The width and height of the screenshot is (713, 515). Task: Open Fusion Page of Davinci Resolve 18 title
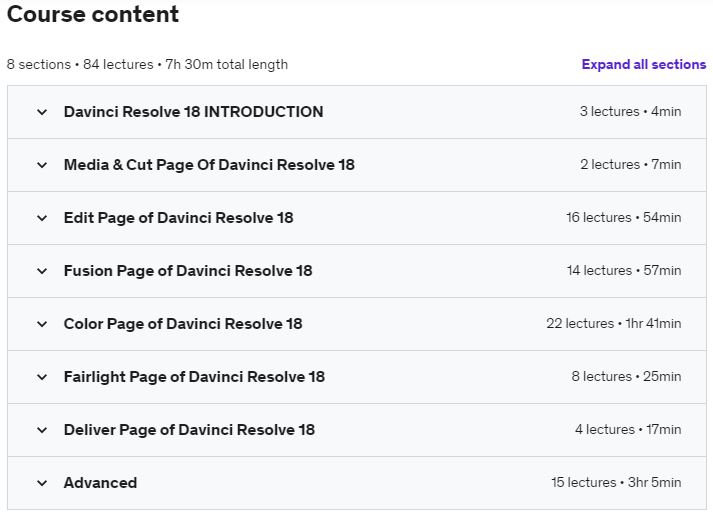[188, 271]
